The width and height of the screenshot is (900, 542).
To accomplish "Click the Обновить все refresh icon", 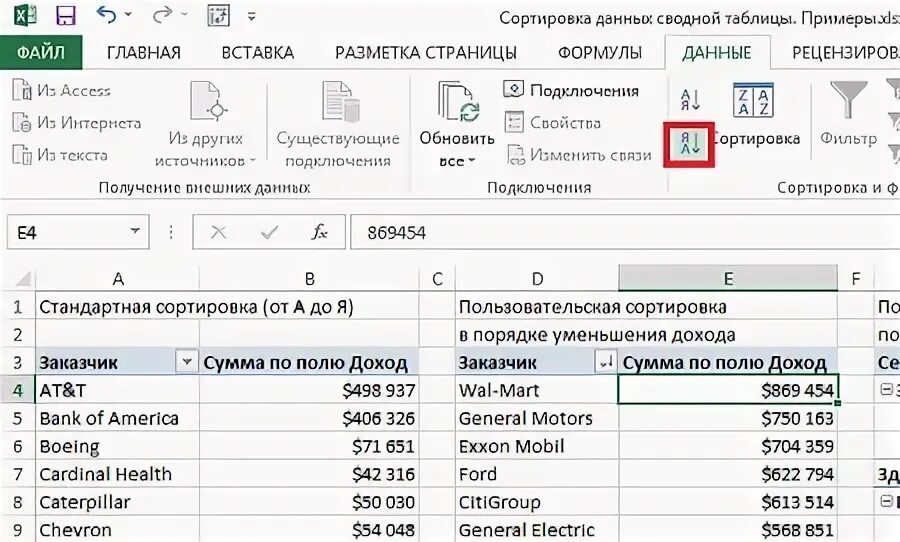I will pyautogui.click(x=457, y=102).
